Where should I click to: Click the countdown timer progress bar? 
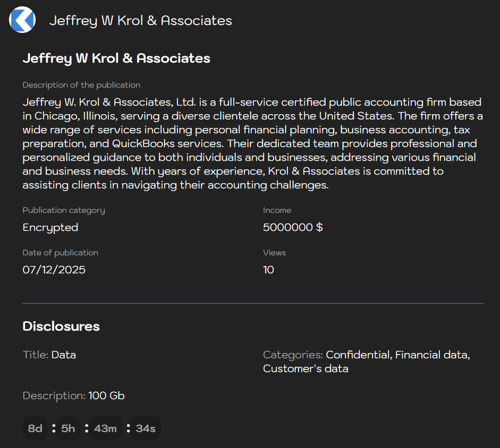(x=90, y=428)
